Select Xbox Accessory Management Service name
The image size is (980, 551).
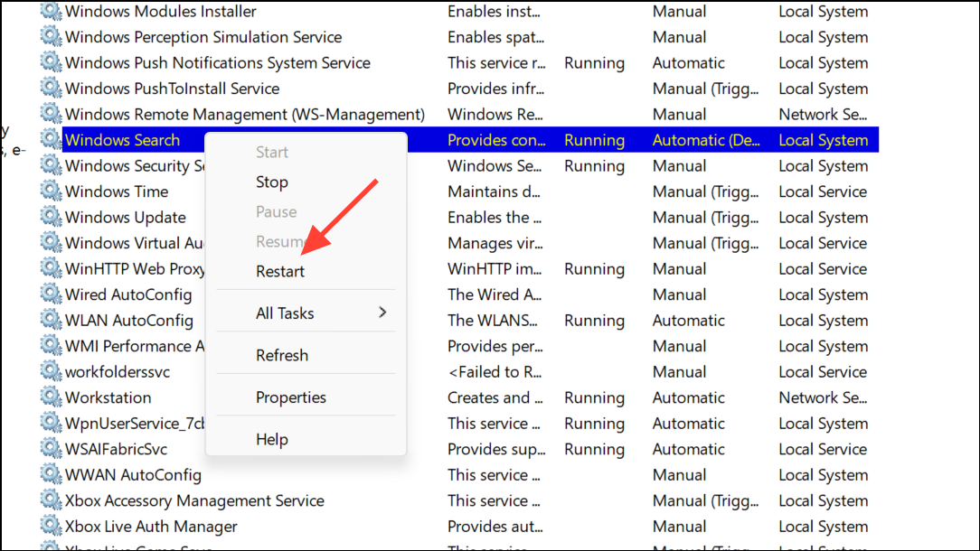point(194,500)
